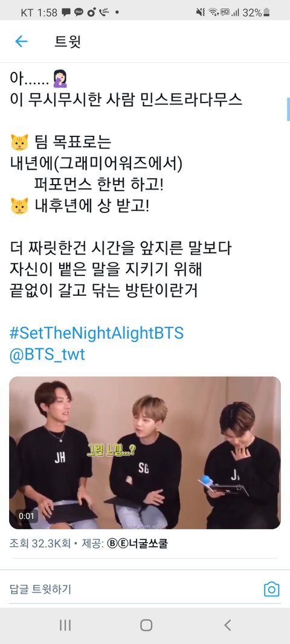Screen dimensions: 290x644
Task: Open #SetTheNightAlightBTS hashtag
Action: click(x=96, y=333)
